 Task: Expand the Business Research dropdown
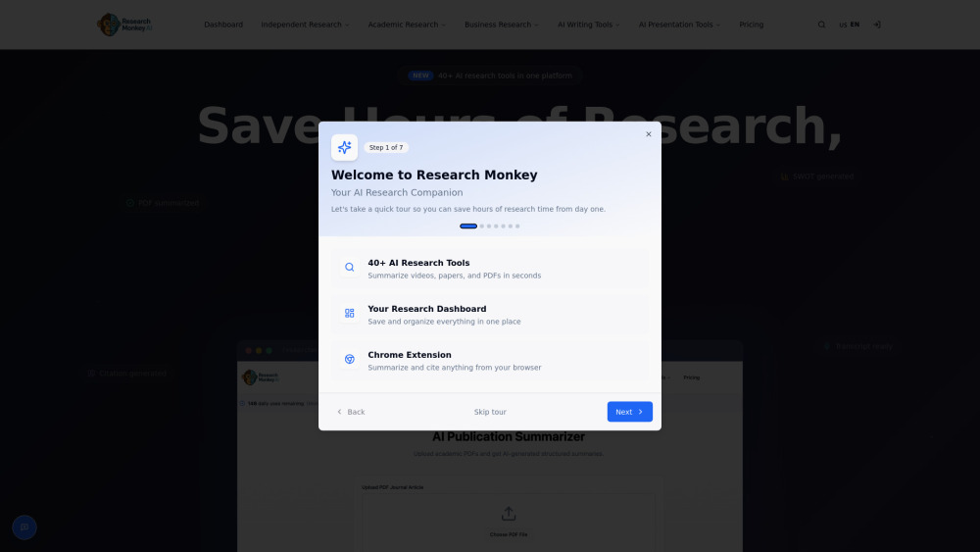[x=501, y=25]
